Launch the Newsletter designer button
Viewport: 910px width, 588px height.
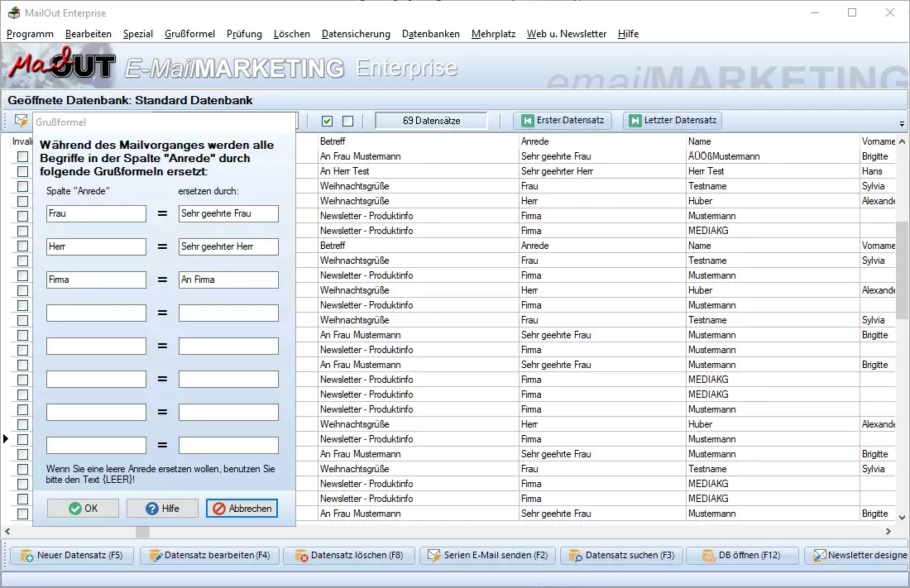coord(859,556)
